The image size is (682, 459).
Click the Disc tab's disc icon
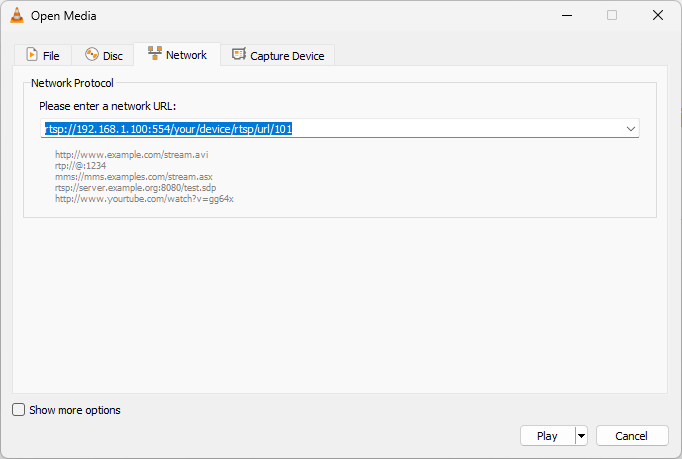(92, 55)
